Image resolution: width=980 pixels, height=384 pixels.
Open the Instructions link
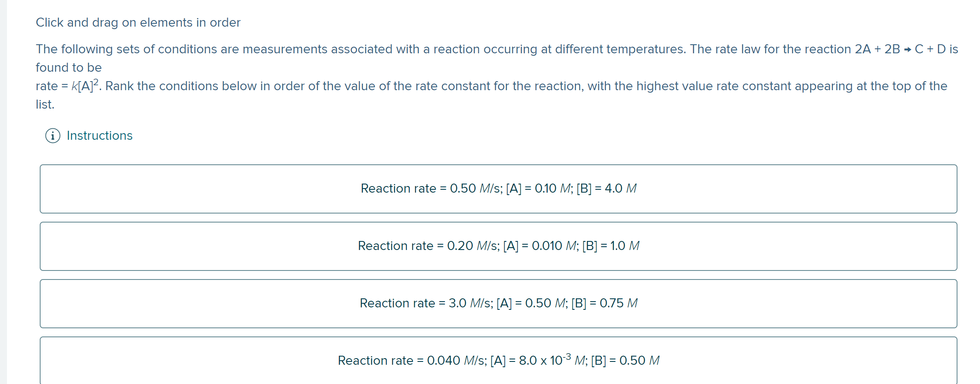click(99, 135)
